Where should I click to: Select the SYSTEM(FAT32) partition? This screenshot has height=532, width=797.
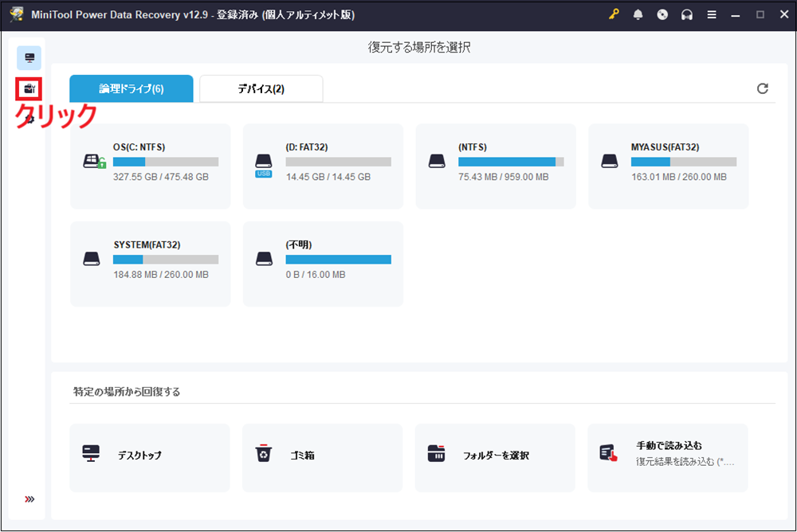(151, 264)
